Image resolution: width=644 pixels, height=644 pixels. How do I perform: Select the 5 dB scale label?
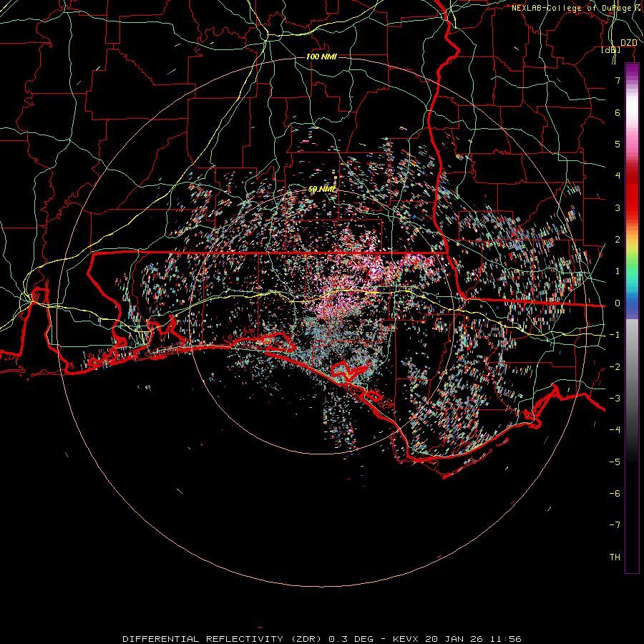(x=618, y=144)
